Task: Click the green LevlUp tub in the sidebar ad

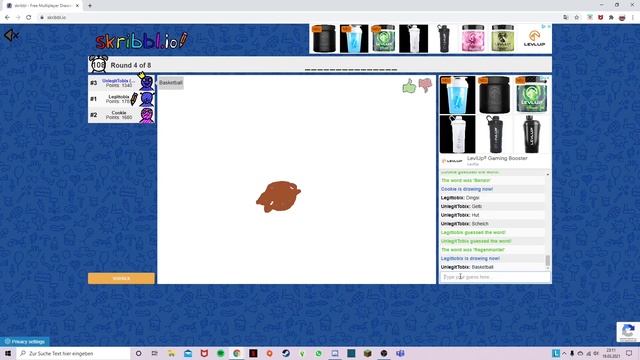Action: (531, 95)
